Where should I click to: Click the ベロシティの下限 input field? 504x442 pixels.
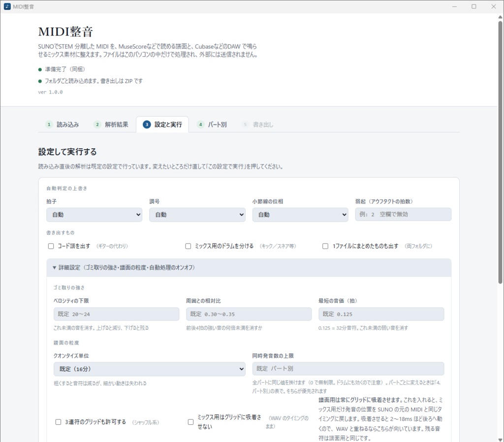pyautogui.click(x=116, y=314)
